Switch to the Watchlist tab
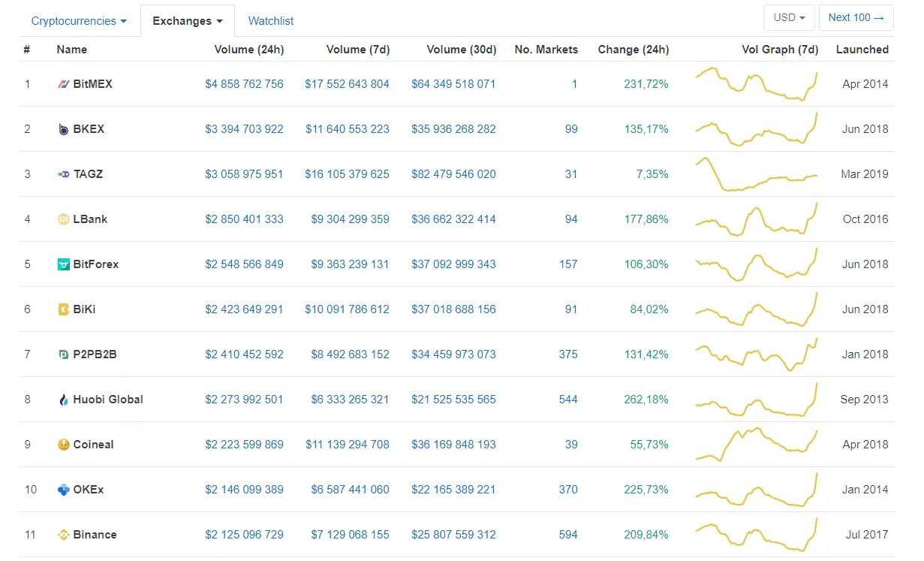Screen dimensions: 924x561 pyautogui.click(x=271, y=21)
